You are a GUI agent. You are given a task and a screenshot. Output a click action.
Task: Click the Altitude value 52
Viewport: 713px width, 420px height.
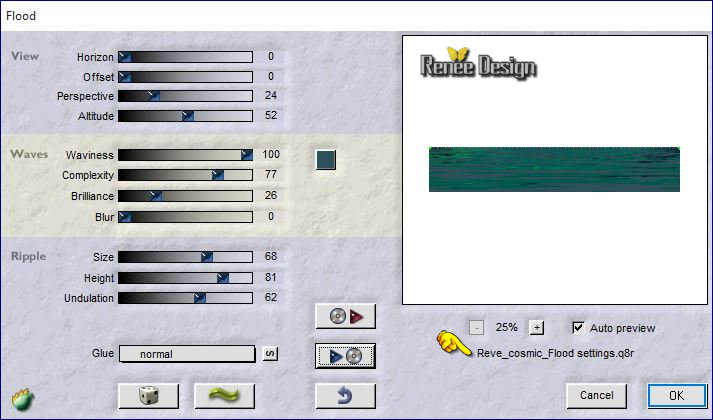point(271,115)
